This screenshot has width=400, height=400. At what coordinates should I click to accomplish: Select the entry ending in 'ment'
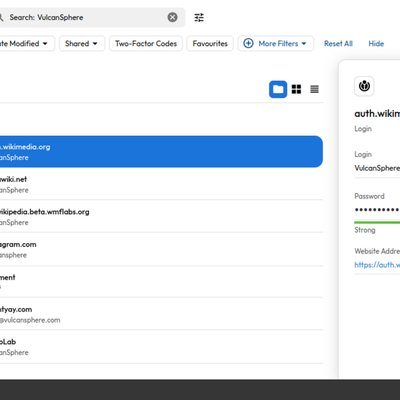(161, 282)
